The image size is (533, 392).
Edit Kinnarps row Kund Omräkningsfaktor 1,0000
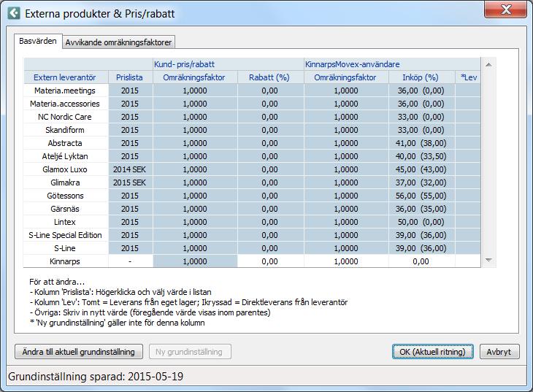[195, 261]
